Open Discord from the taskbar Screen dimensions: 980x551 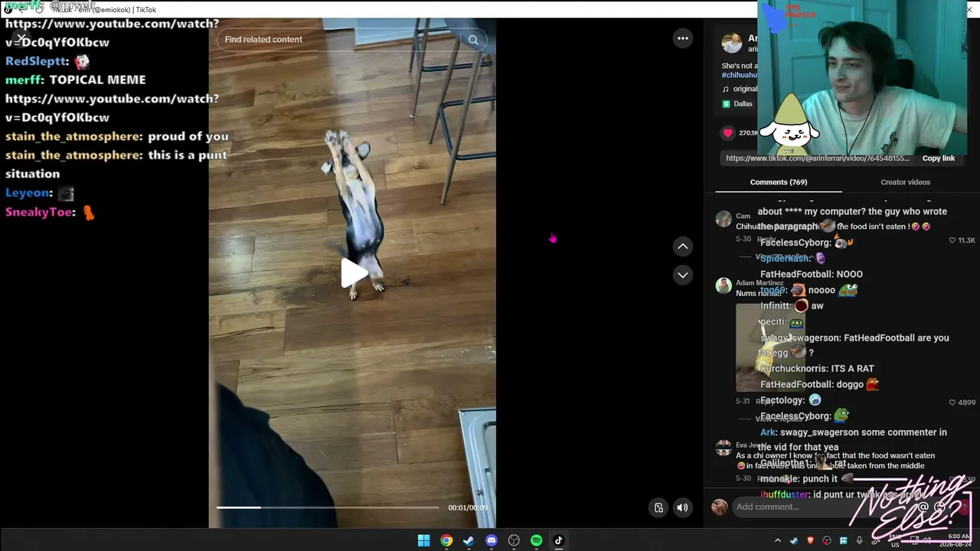pos(492,540)
